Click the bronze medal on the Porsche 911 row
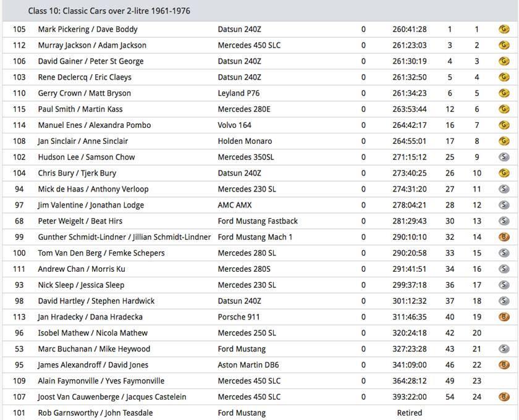Image resolution: width=519 pixels, height=420 pixels. pyautogui.click(x=504, y=317)
